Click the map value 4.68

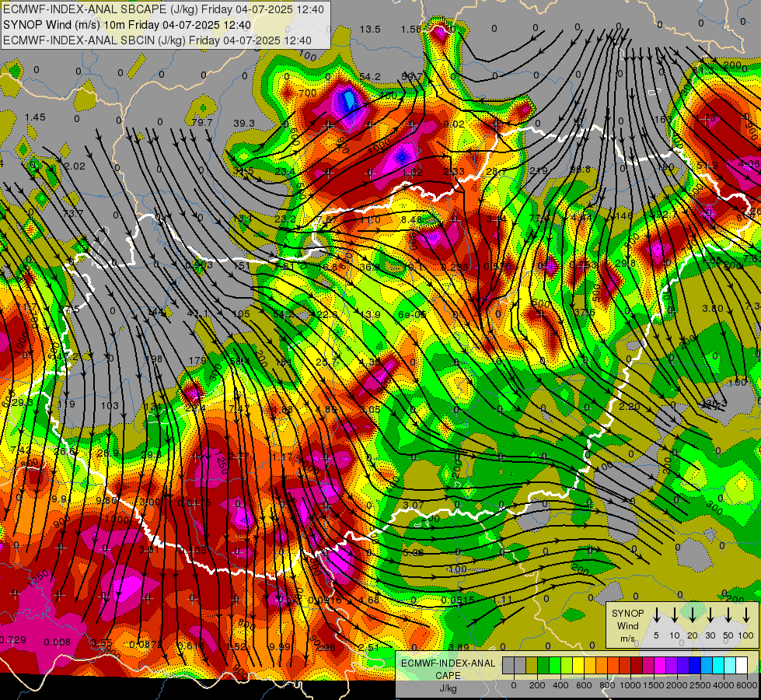click(369, 600)
